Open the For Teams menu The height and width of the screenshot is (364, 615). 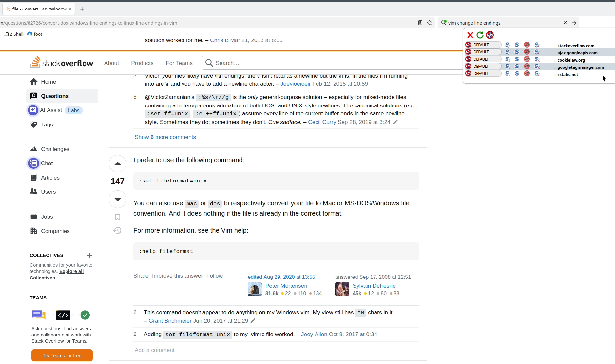point(179,63)
